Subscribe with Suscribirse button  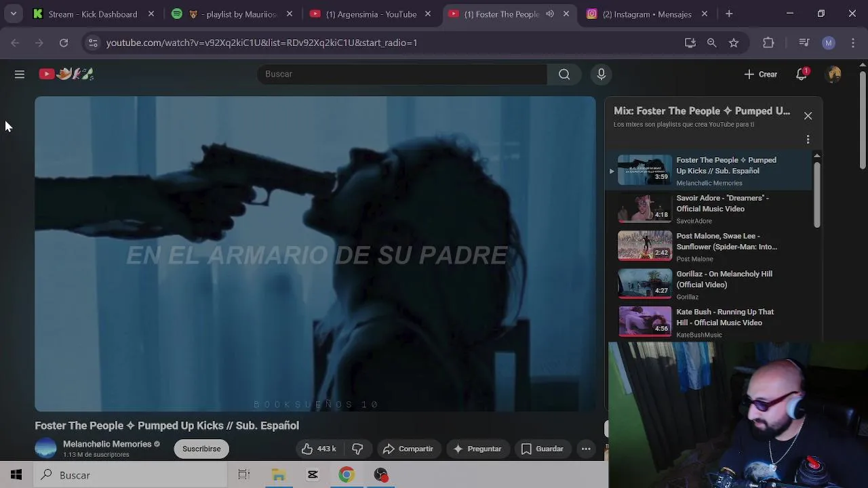pos(201,449)
